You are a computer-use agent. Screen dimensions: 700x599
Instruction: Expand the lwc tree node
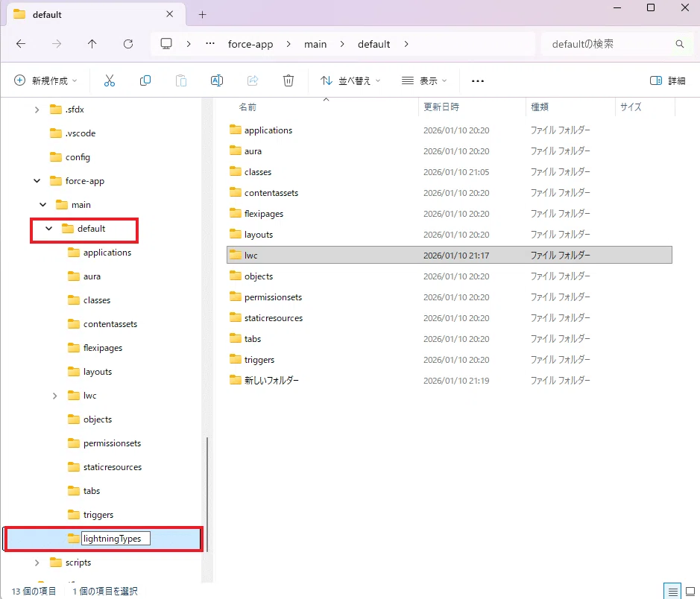click(x=55, y=396)
